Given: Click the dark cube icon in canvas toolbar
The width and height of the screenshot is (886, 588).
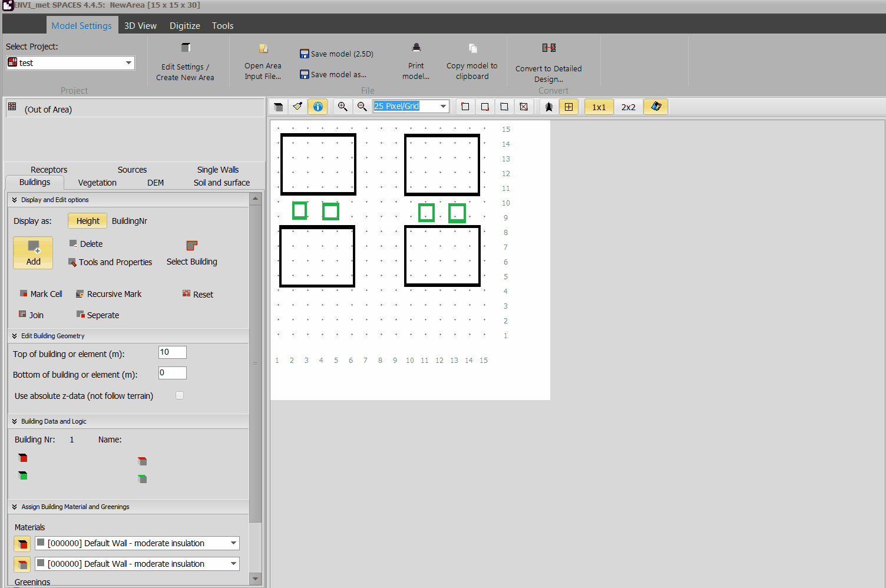Looking at the screenshot, I should [x=279, y=107].
